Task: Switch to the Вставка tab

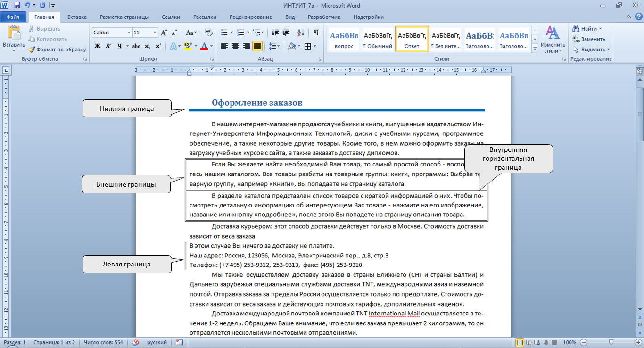Action: [x=77, y=17]
